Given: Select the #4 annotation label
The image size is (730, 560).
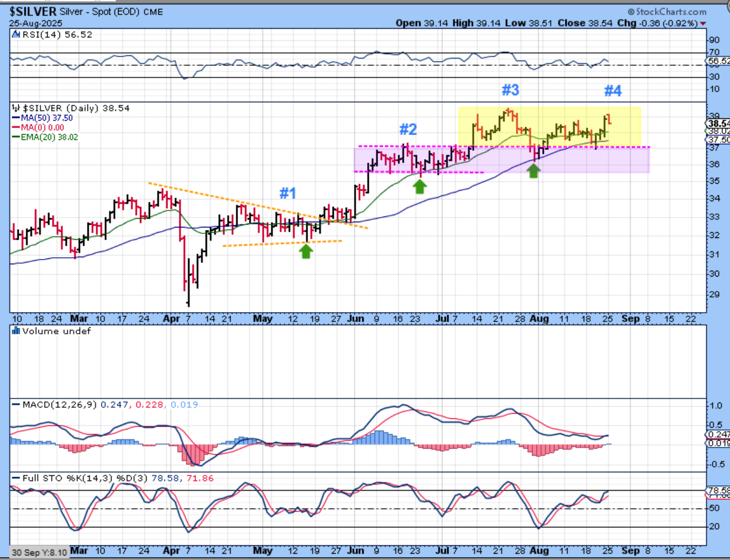Looking at the screenshot, I should click(613, 90).
